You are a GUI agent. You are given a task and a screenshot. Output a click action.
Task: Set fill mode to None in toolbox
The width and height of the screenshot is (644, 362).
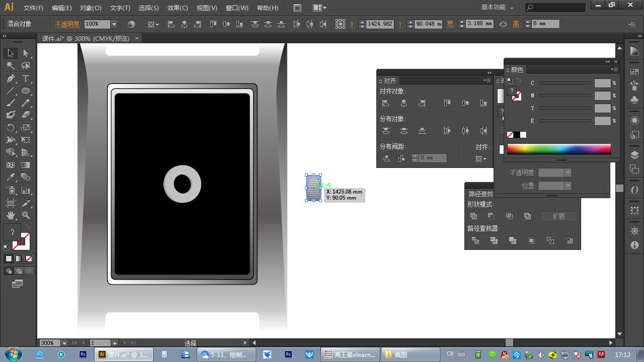pos(29,258)
